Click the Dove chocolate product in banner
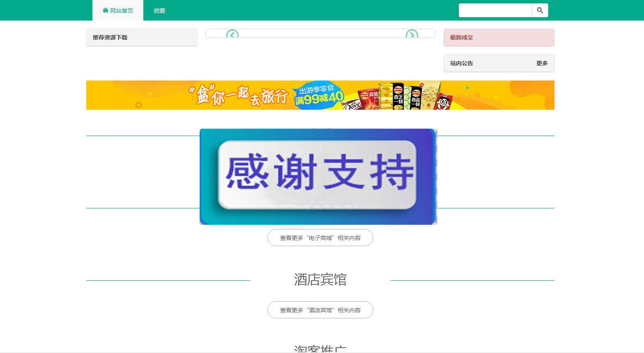The width and height of the screenshot is (644, 353). tap(352, 104)
